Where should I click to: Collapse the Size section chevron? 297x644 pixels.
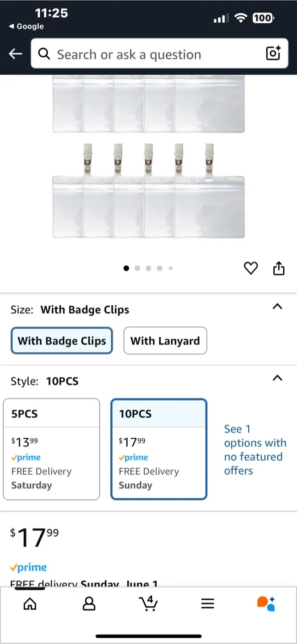pyautogui.click(x=277, y=307)
